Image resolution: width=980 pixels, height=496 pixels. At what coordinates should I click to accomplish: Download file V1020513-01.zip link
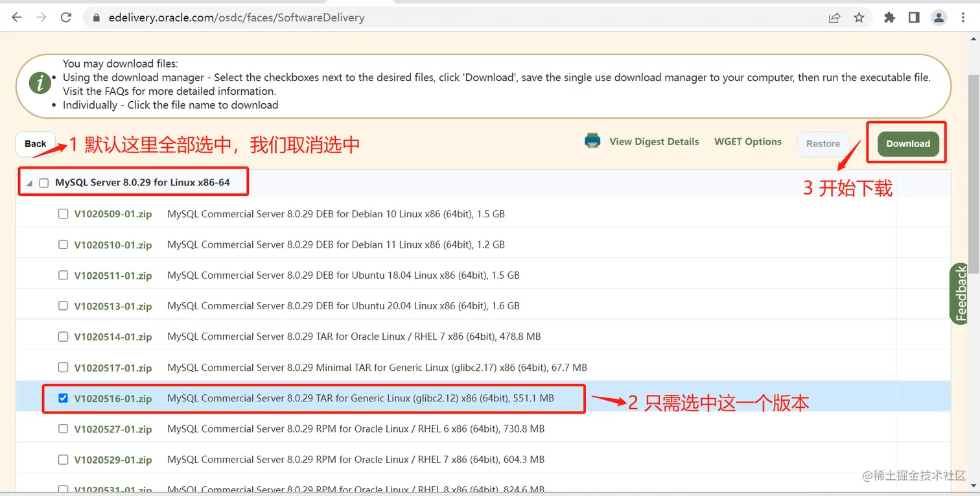113,306
